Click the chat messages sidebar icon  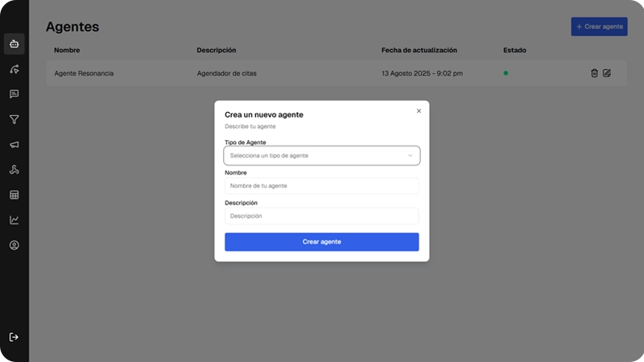14,94
